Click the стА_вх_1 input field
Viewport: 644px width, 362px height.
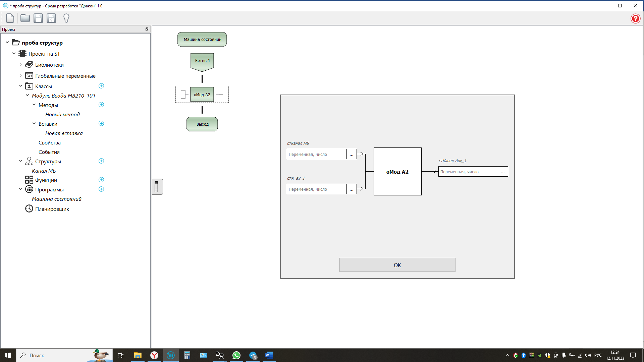point(317,189)
